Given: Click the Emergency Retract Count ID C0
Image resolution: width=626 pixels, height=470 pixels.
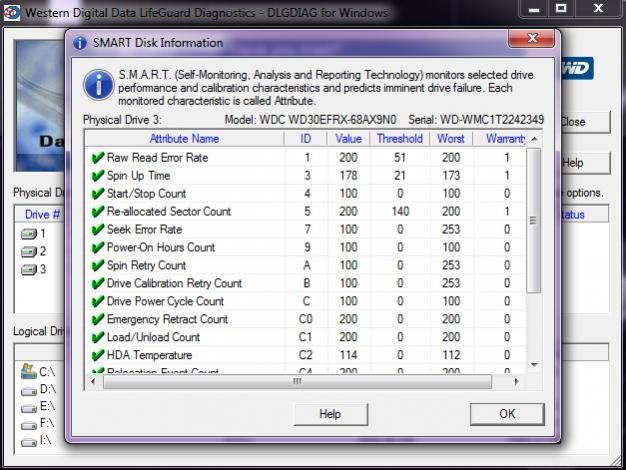Looking at the screenshot, I should pos(306,319).
